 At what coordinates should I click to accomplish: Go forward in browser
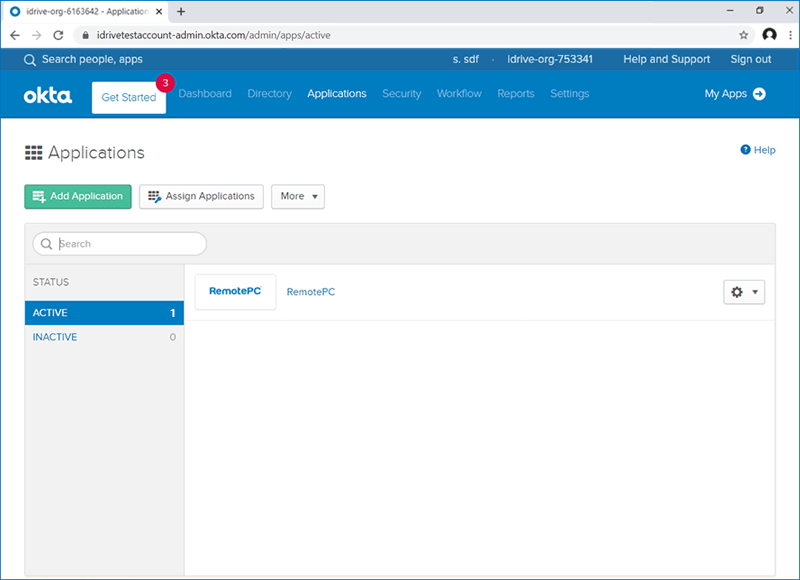click(x=36, y=35)
